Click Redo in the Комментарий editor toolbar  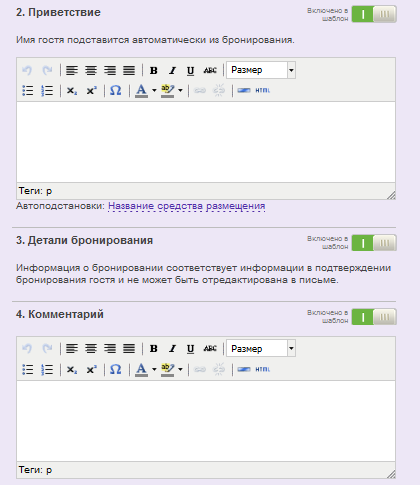click(x=47, y=349)
